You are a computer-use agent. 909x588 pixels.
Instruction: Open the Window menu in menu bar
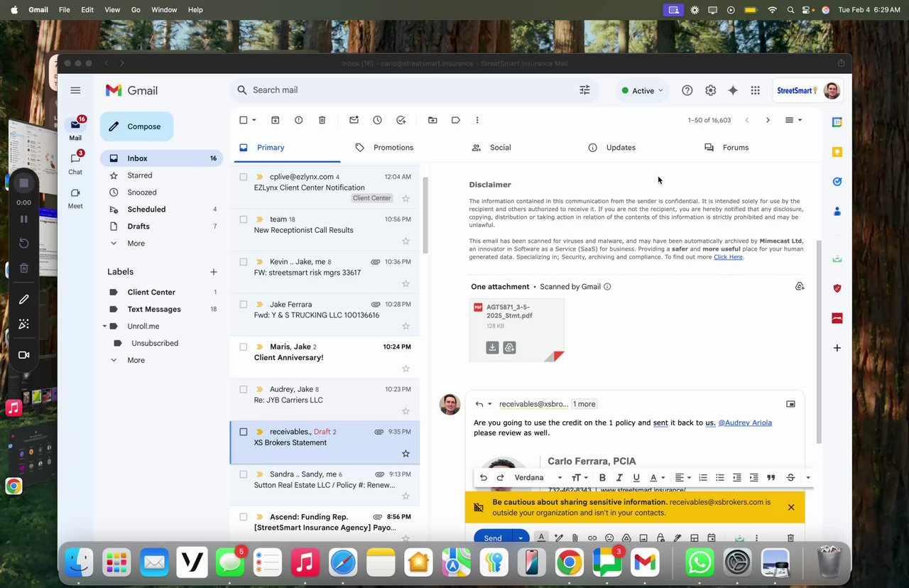[x=164, y=10]
